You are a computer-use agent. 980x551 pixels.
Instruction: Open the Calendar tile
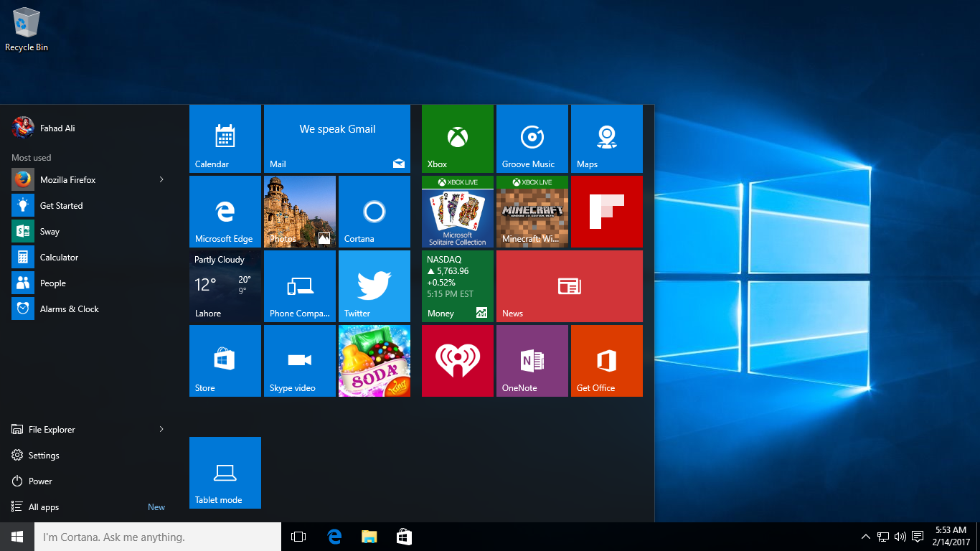pos(225,138)
